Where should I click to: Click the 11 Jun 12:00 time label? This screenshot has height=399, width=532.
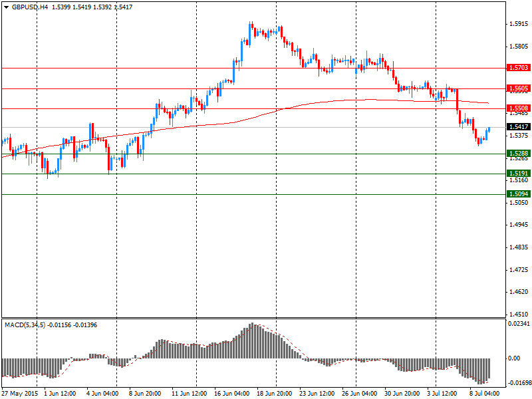189,394
